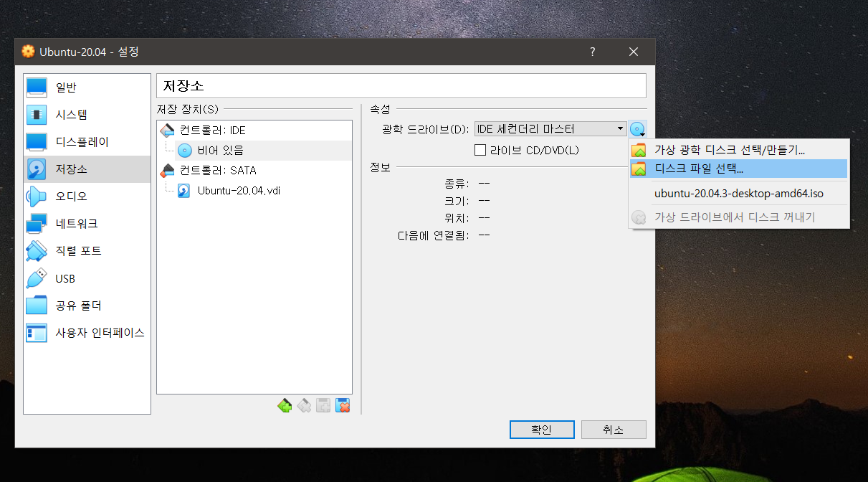Open the 오디오 (Audio) settings category

click(71, 197)
